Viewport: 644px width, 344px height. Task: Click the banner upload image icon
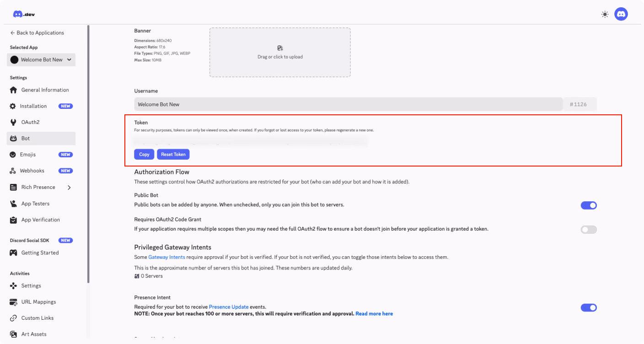point(280,48)
